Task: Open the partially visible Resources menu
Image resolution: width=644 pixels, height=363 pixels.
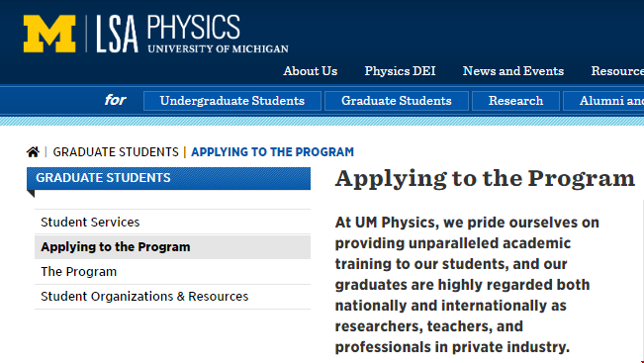Action: 617,71
